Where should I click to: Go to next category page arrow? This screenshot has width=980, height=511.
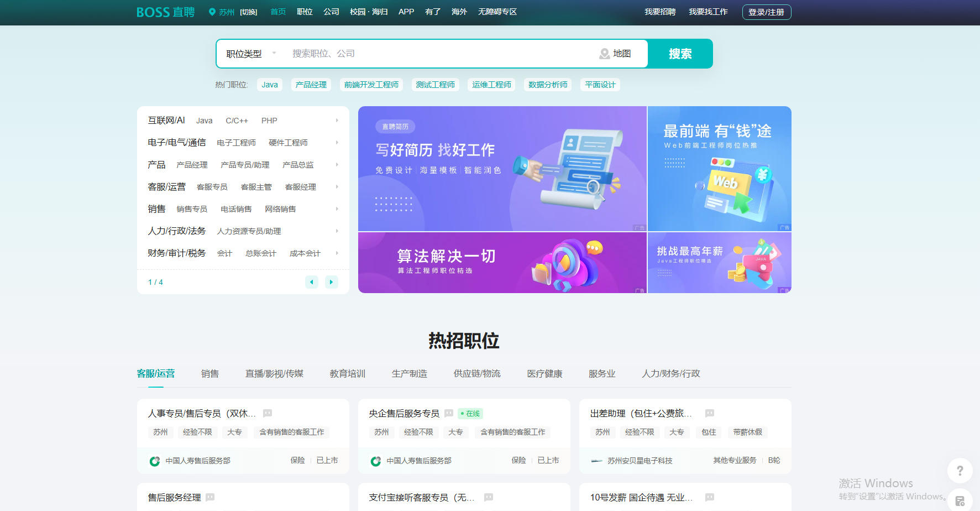coord(332,282)
